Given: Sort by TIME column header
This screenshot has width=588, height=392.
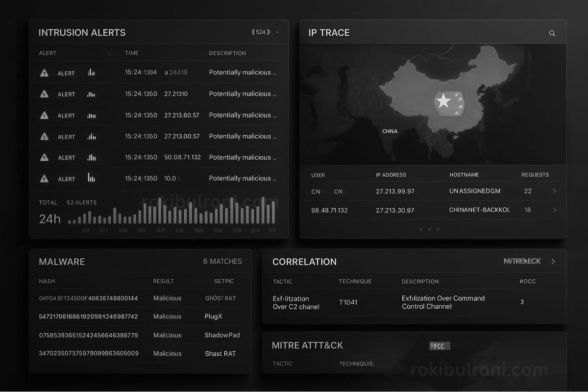Looking at the screenshot, I should click(132, 53).
